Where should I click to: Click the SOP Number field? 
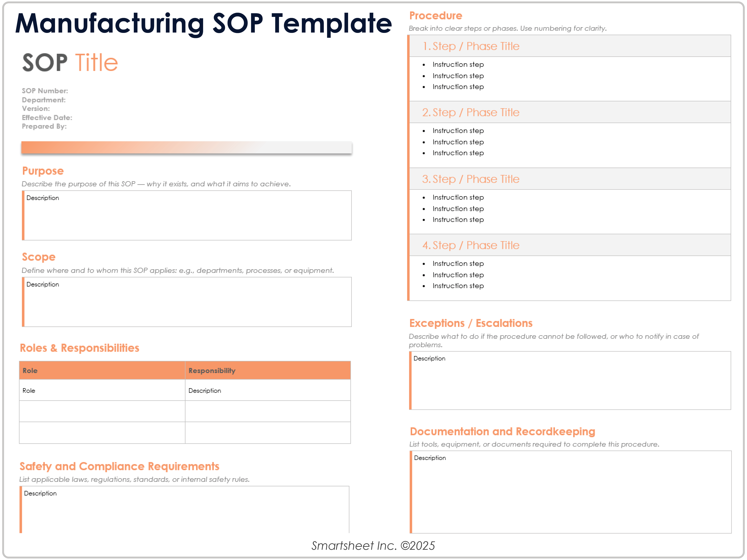[45, 91]
